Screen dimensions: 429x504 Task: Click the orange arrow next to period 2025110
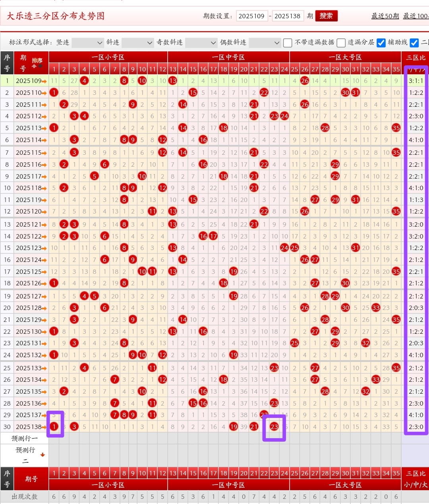coord(44,93)
